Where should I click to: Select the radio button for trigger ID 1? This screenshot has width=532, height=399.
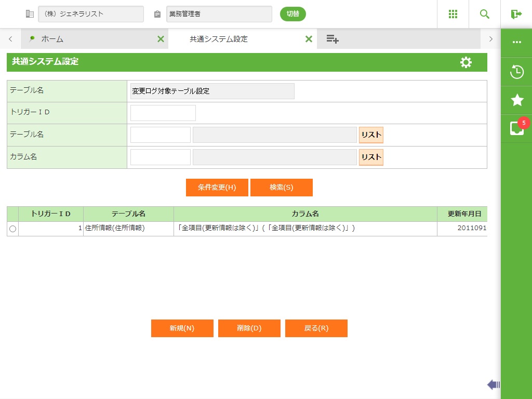click(12, 229)
